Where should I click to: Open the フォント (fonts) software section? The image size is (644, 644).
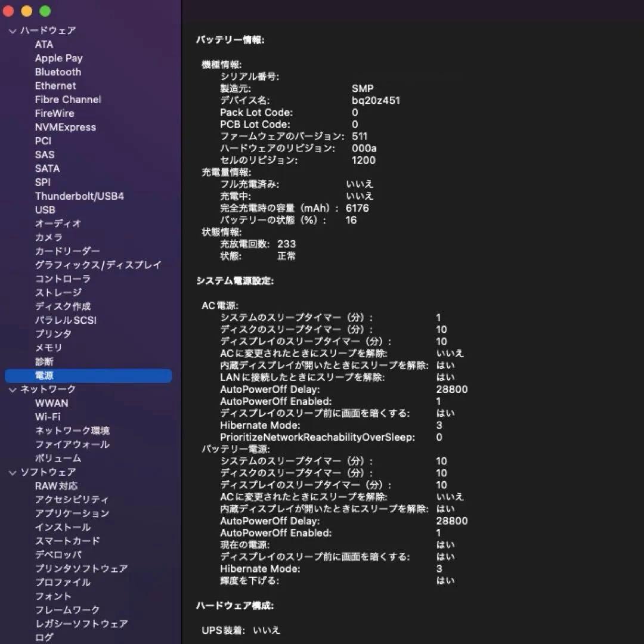[54, 596]
